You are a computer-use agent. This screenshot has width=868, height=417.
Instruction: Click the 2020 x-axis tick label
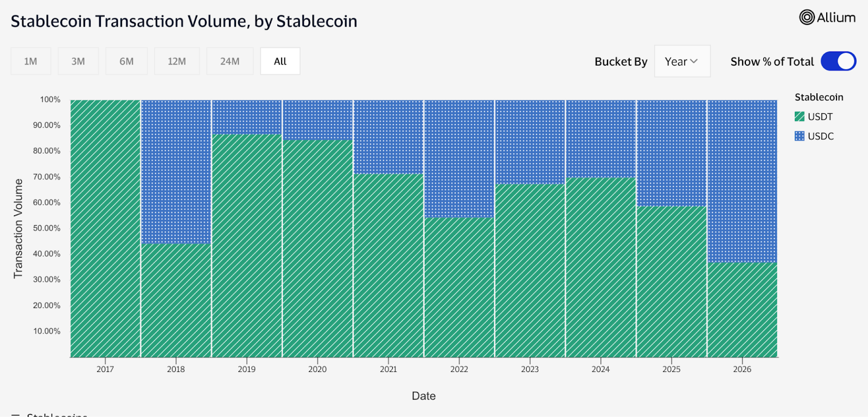[x=317, y=369]
